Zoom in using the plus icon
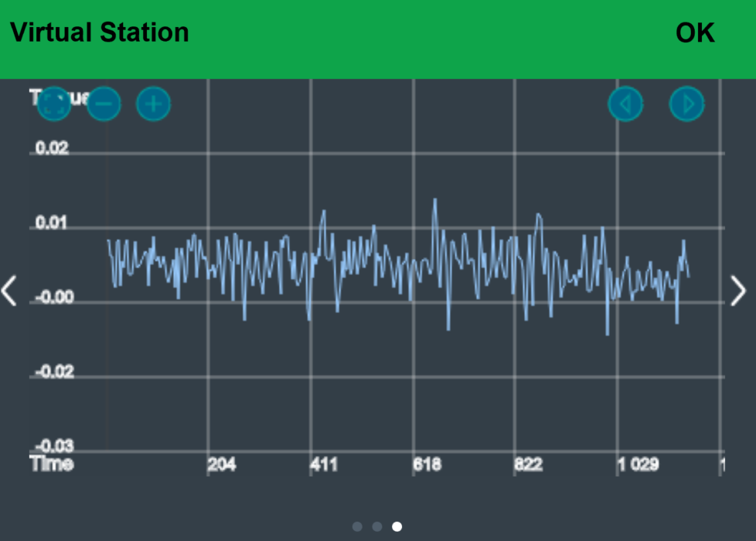 click(x=153, y=104)
